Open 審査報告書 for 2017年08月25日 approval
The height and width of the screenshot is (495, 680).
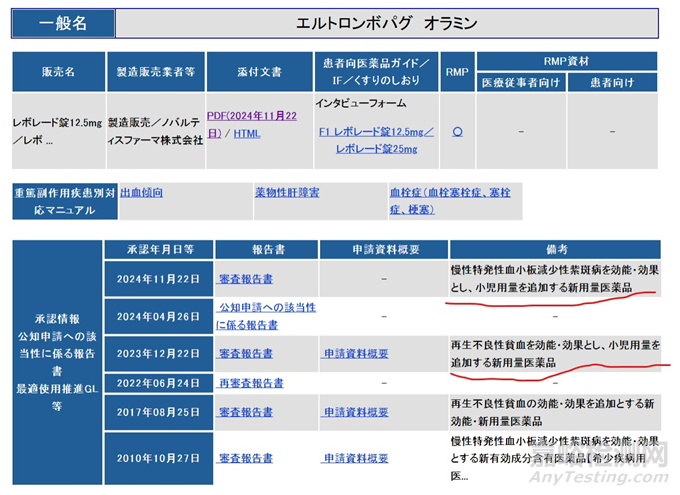246,411
